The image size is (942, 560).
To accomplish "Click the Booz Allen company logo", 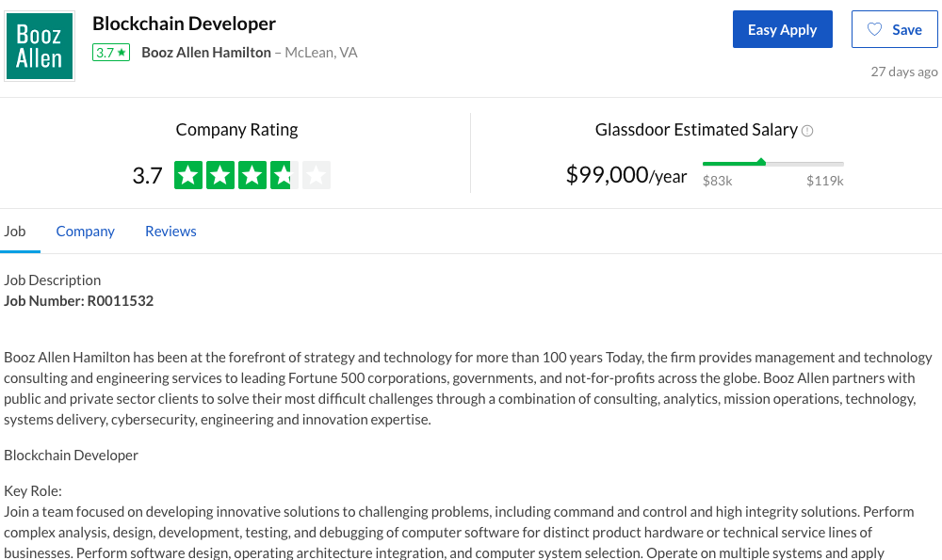I will [40, 47].
